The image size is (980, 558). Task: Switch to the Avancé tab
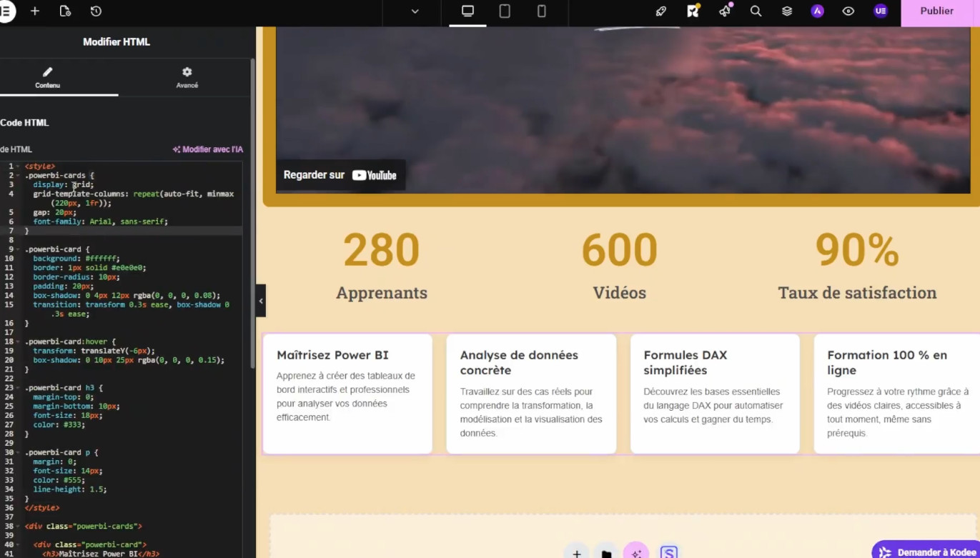187,78
